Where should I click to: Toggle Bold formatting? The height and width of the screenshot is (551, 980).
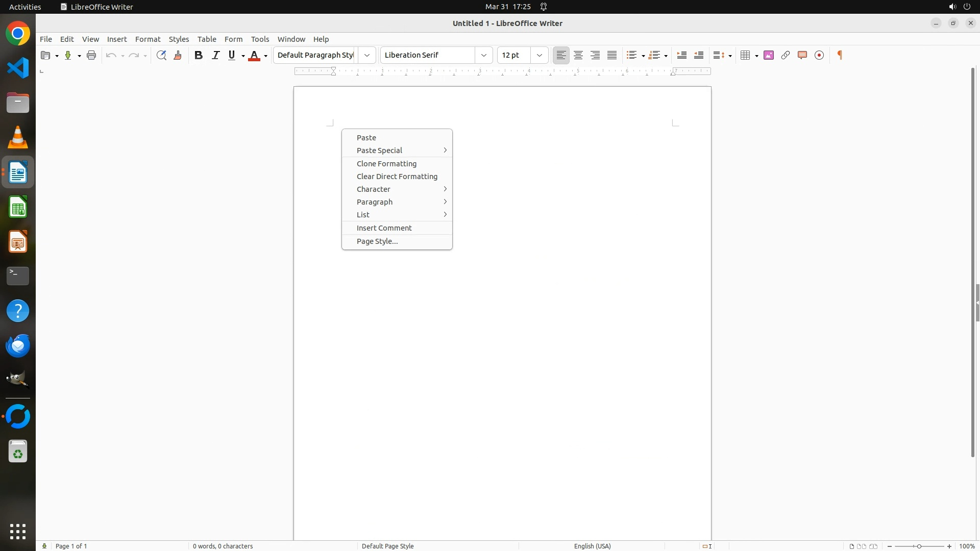(x=199, y=55)
